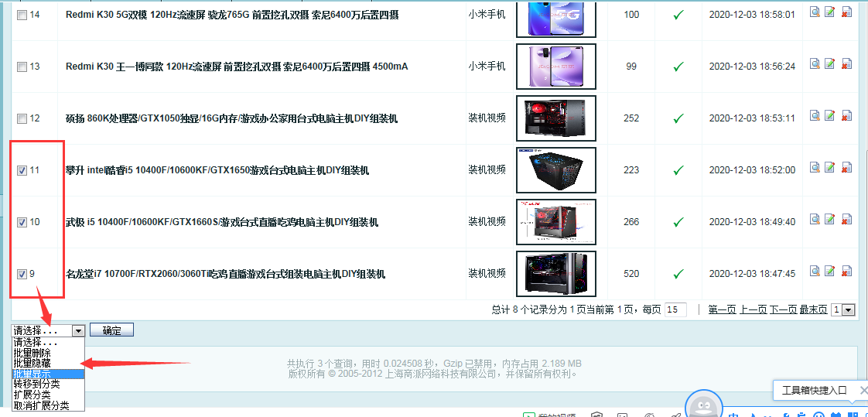868x417 pixels.
Task: Check the box for row 14
Action: 22,15
